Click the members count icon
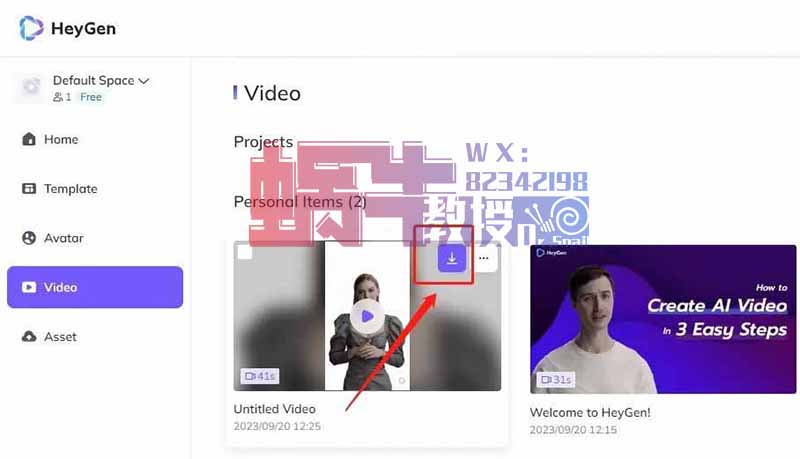The height and width of the screenshot is (459, 800). tap(58, 97)
